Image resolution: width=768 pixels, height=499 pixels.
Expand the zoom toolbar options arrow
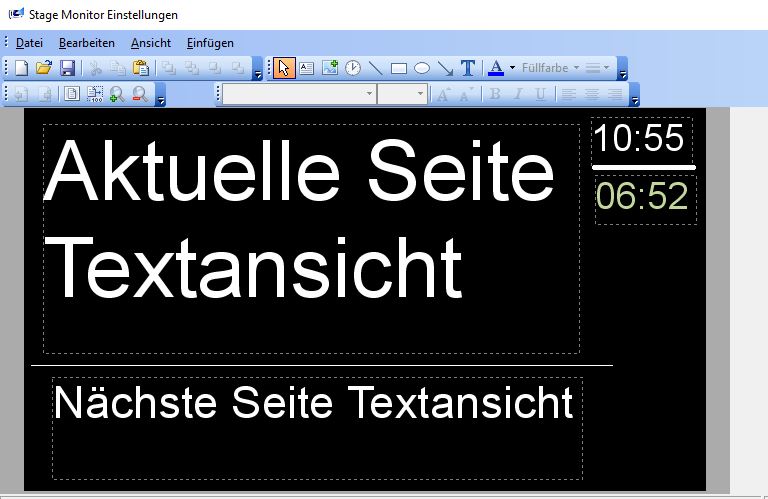[x=161, y=95]
